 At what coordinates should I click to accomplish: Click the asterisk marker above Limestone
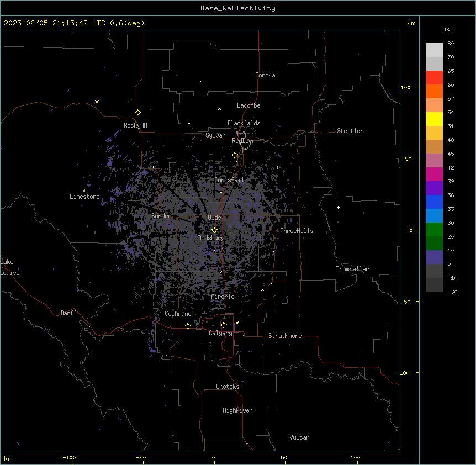tap(84, 191)
